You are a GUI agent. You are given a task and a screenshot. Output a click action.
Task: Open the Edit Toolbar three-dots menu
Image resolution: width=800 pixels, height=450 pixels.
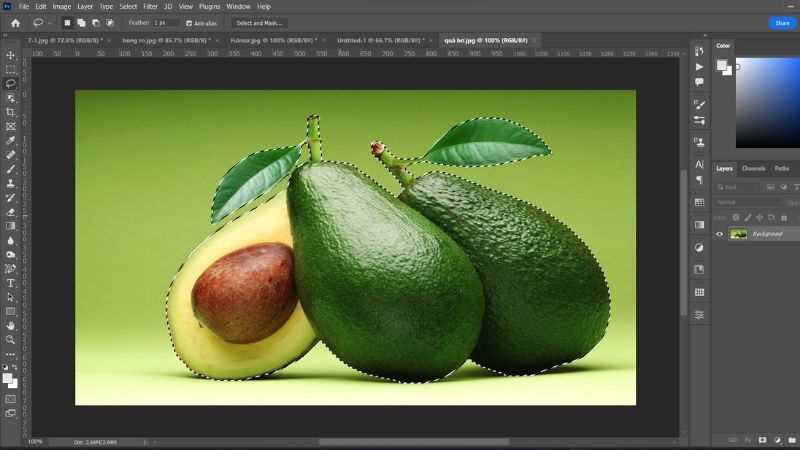pyautogui.click(x=10, y=354)
